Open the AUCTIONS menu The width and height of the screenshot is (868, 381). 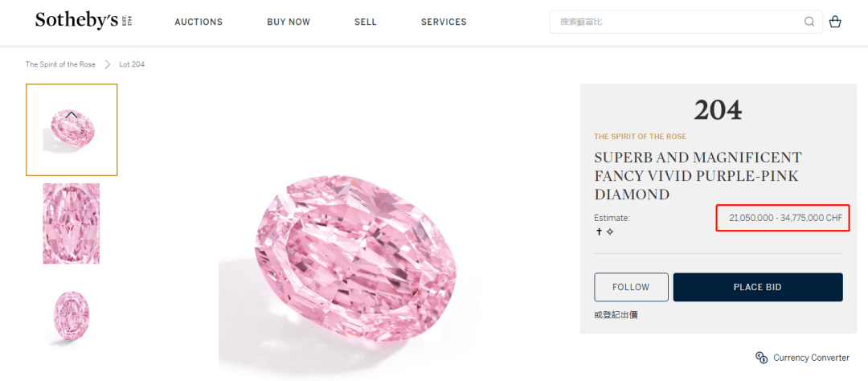(x=199, y=22)
